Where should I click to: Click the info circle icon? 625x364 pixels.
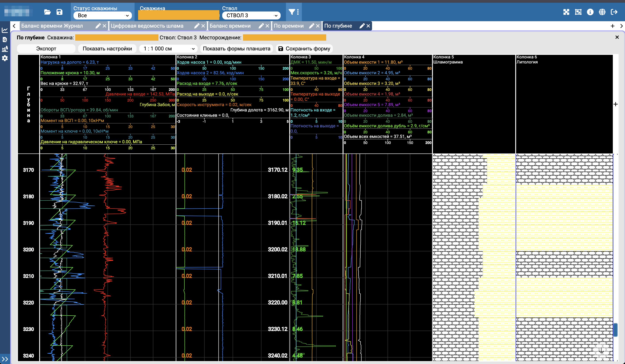pos(590,12)
